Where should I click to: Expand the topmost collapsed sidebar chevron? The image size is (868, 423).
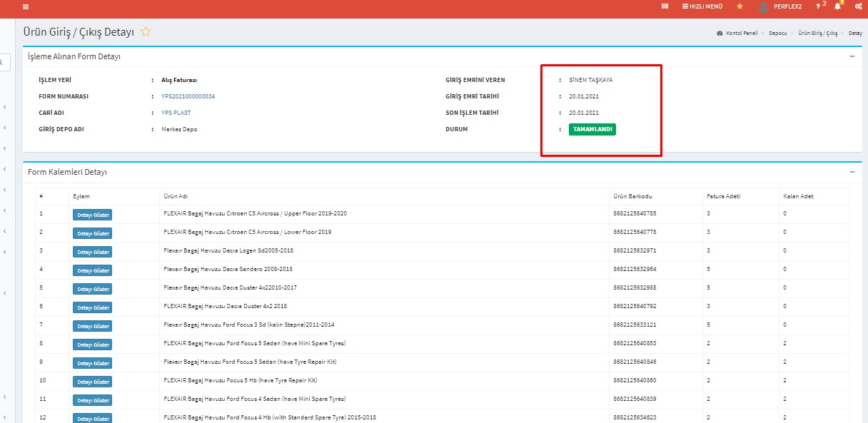point(5,107)
